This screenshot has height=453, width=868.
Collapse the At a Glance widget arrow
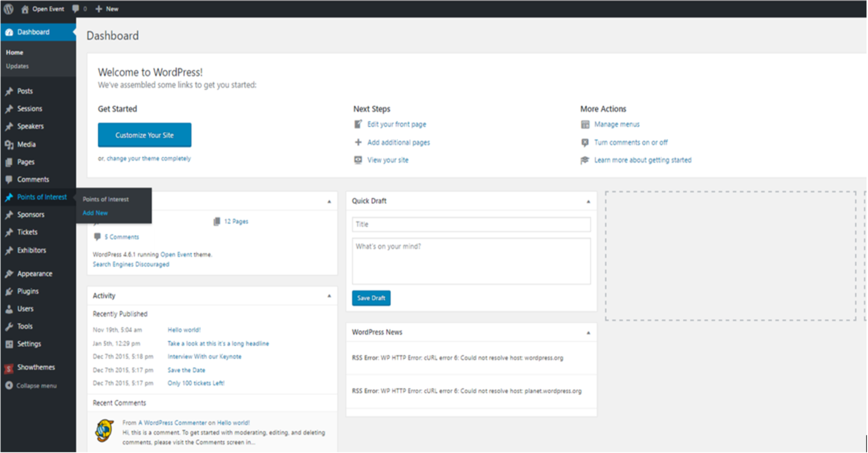[329, 201]
